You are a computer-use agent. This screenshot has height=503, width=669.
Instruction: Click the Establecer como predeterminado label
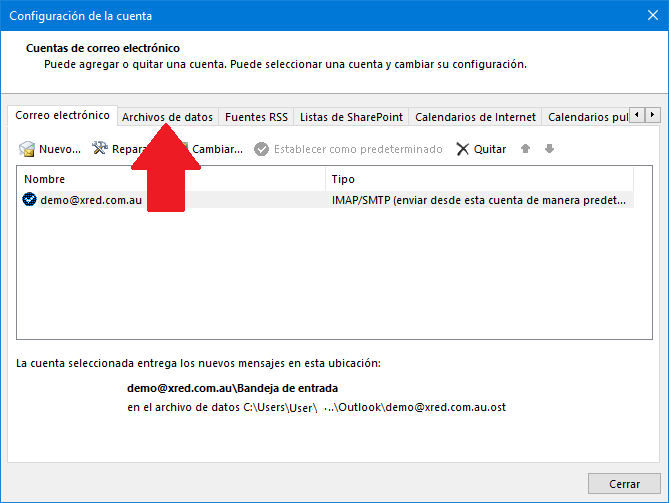pos(358,149)
